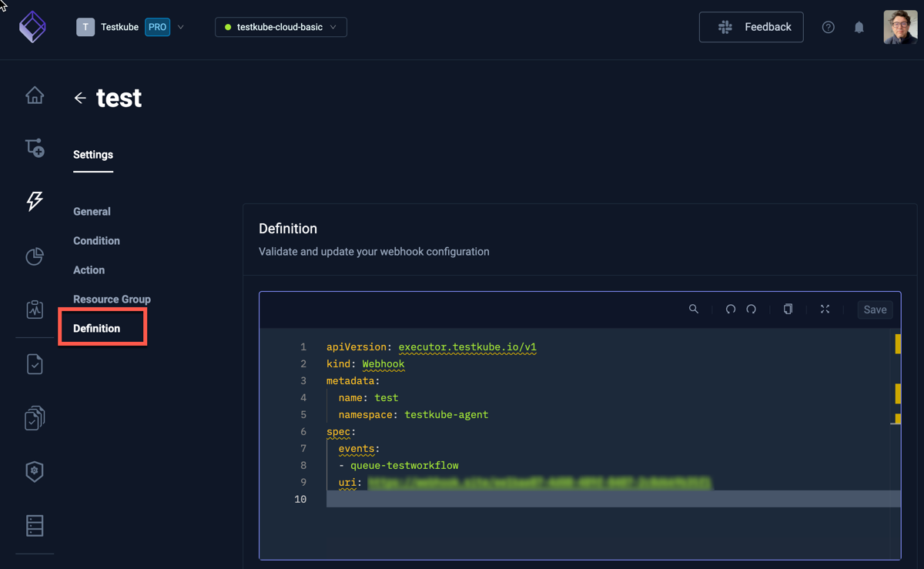The width and height of the screenshot is (924, 569).
Task: Click the search icon in the editor toolbar
Action: (693, 309)
